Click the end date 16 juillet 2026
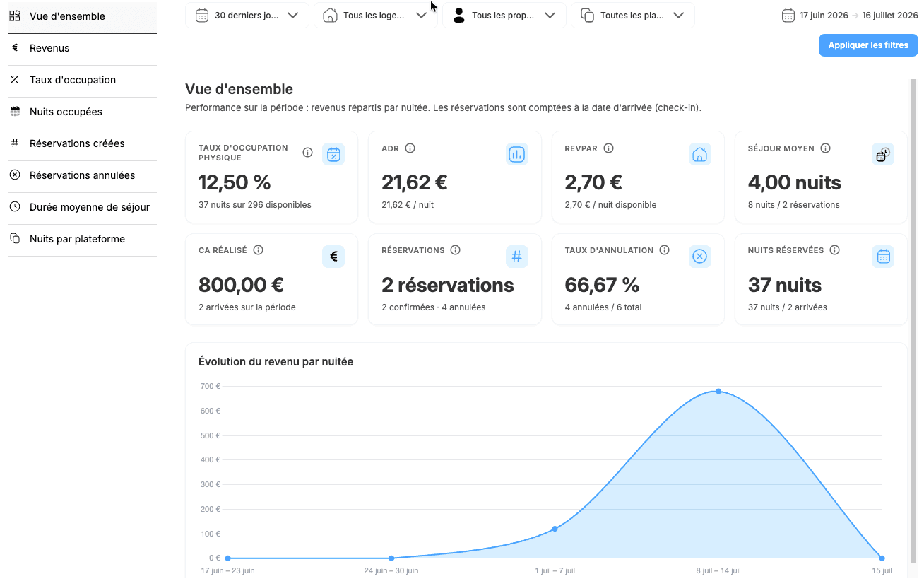924x586 pixels. click(889, 16)
